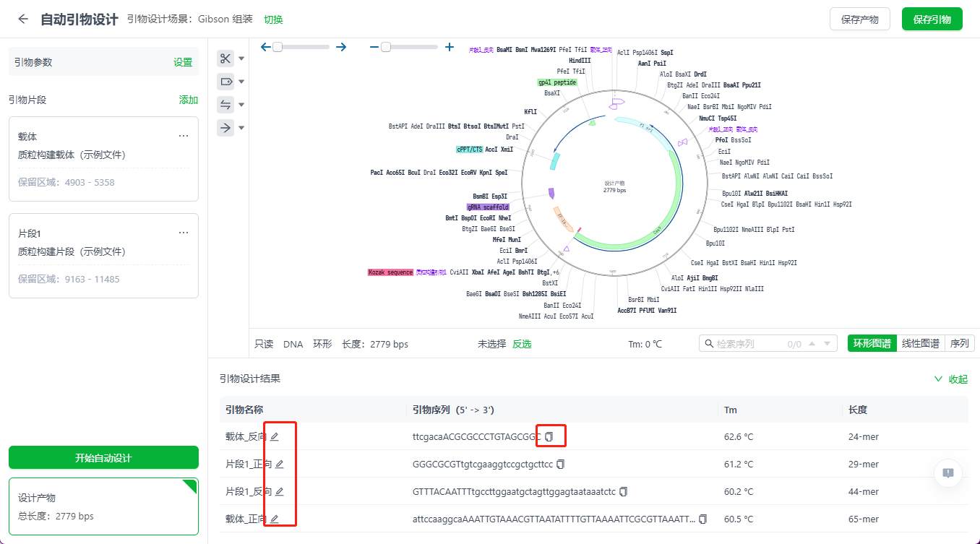
Task: Open the feedback chat bubble icon
Action: (x=947, y=473)
